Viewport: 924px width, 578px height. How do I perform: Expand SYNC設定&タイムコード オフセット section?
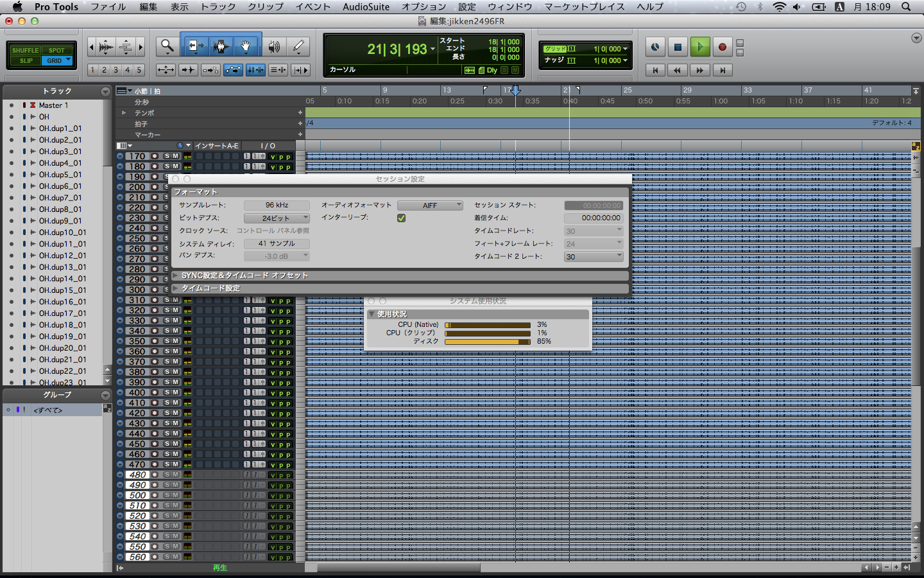176,276
